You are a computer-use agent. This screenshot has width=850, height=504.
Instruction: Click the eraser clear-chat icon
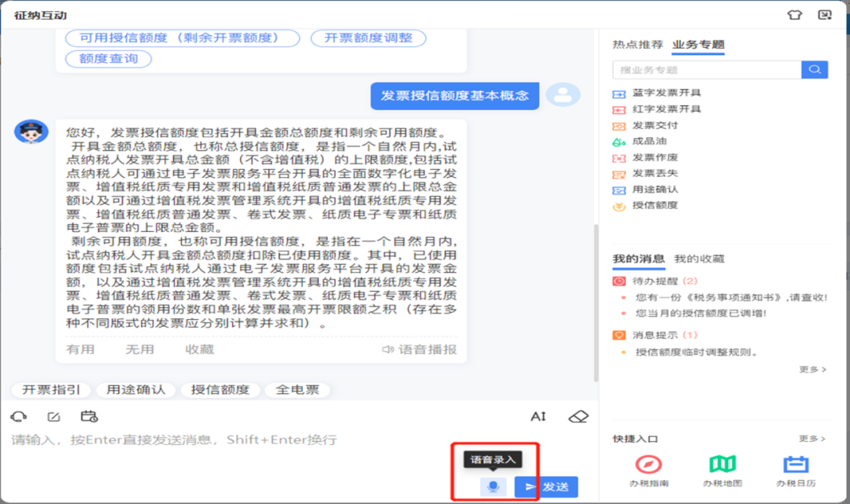click(x=578, y=416)
